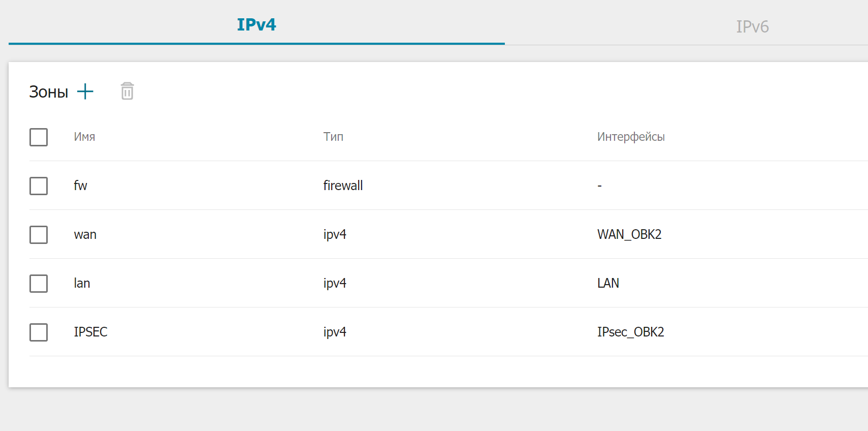The image size is (868, 431).
Task: Click the plus icon to add zone
Action: pyautogui.click(x=85, y=91)
